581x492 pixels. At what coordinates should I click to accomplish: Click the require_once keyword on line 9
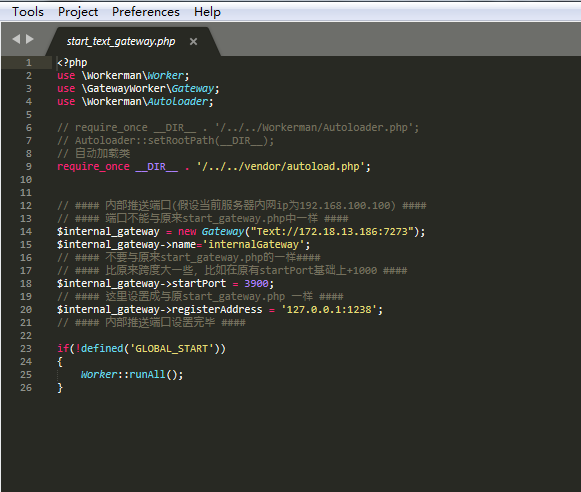[93, 166]
